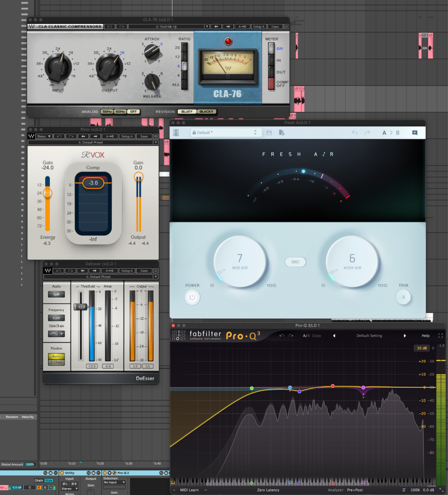Viewport: 448px width, 495px height.
Task: Click the Fresh Air save preset icon
Action: tap(269, 132)
